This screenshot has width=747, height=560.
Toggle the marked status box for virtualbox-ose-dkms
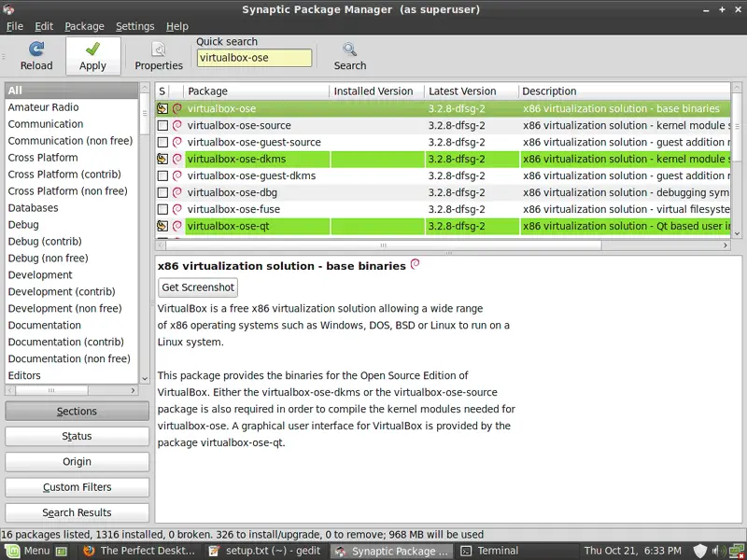click(x=162, y=159)
